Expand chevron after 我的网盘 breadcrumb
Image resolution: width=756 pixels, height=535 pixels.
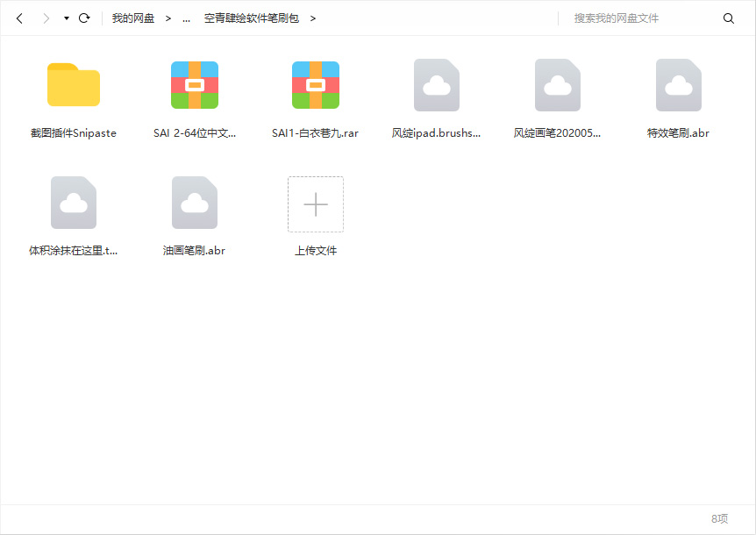point(168,18)
